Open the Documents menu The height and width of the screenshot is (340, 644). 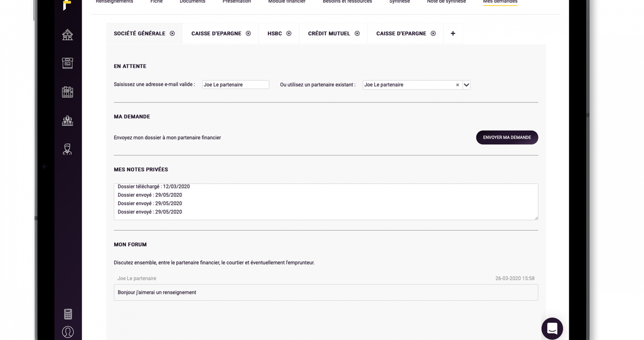click(x=192, y=2)
